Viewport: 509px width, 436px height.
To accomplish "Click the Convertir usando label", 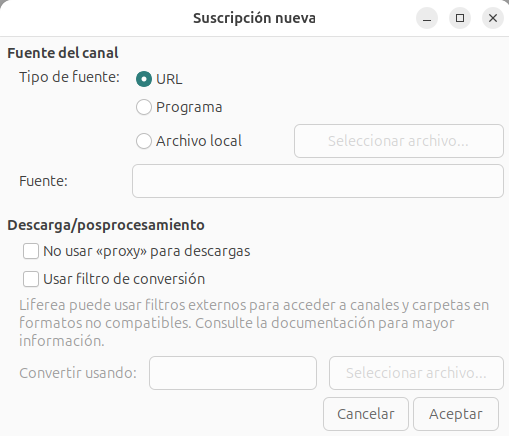I will click(x=78, y=373).
